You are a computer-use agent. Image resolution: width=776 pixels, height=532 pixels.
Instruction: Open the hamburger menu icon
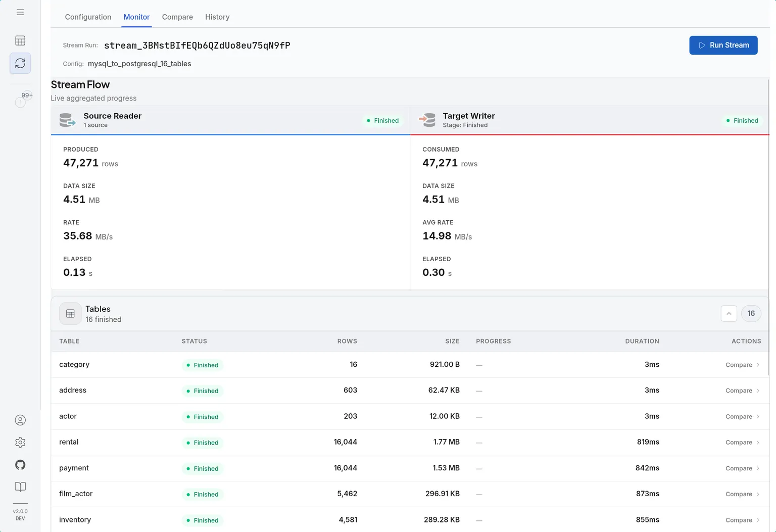tap(20, 12)
